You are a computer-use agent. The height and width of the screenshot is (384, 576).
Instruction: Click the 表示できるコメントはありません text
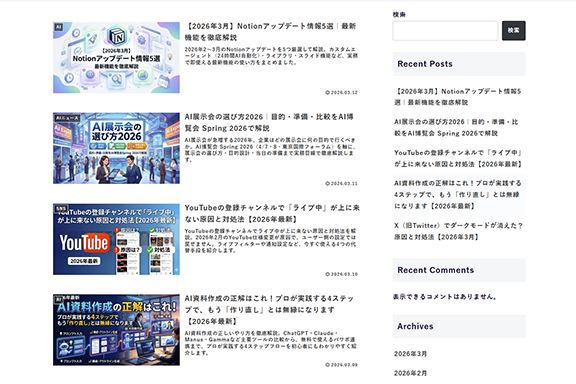[445, 297]
